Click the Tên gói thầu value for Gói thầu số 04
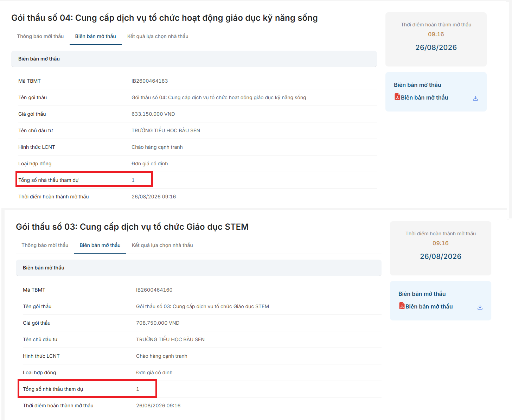Screen dimensions: 512x420 click(x=219, y=97)
